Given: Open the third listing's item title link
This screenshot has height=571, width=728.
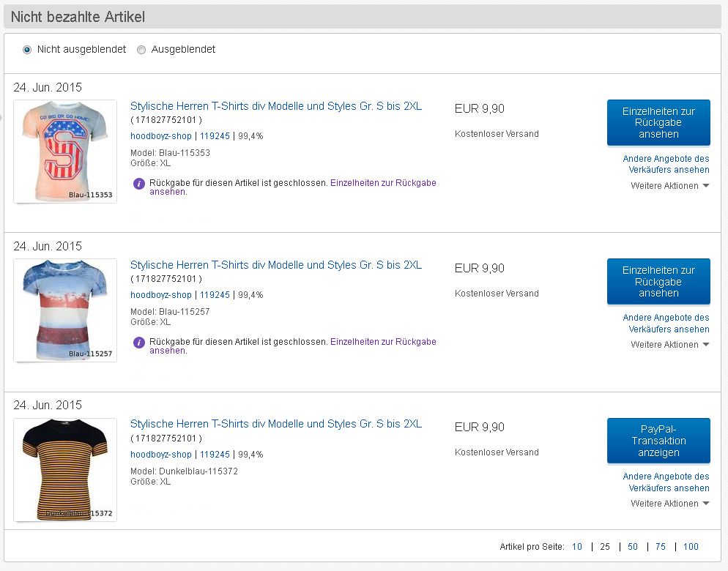Looking at the screenshot, I should [276, 424].
